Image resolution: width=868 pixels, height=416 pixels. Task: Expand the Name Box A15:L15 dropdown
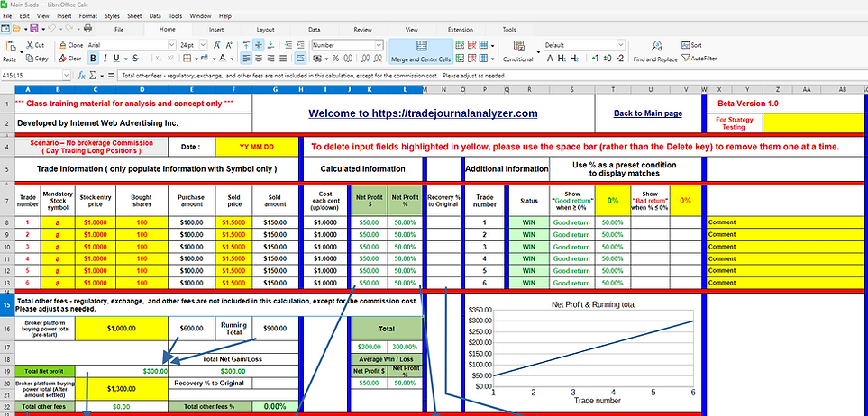pyautogui.click(x=67, y=76)
